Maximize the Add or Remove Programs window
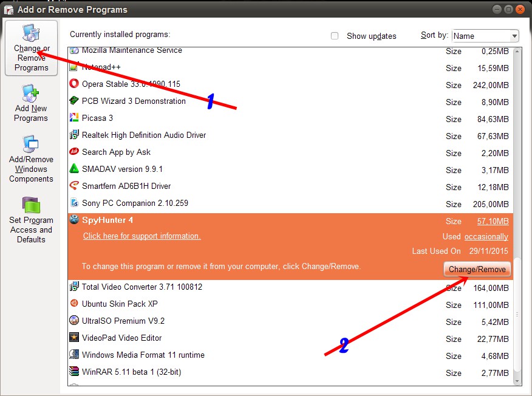 508,9
